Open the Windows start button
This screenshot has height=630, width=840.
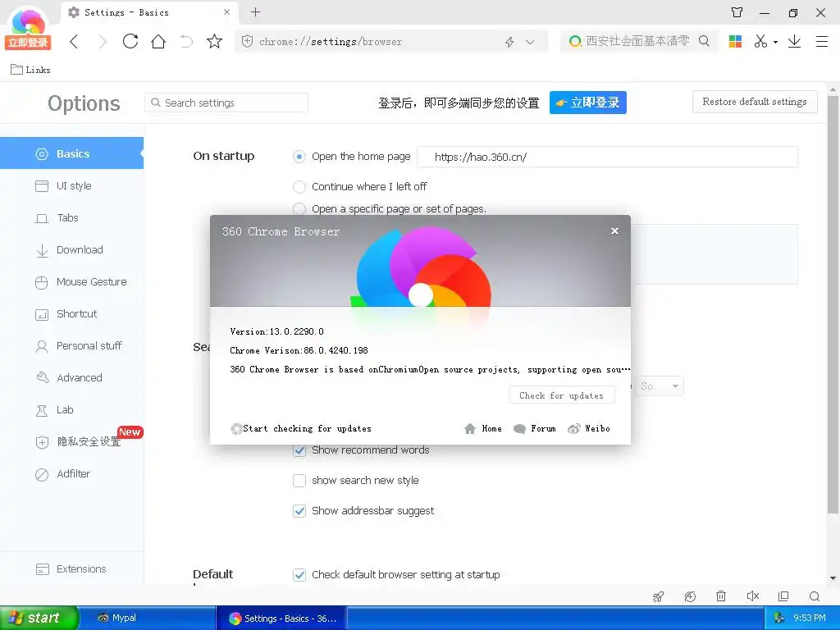(x=39, y=618)
